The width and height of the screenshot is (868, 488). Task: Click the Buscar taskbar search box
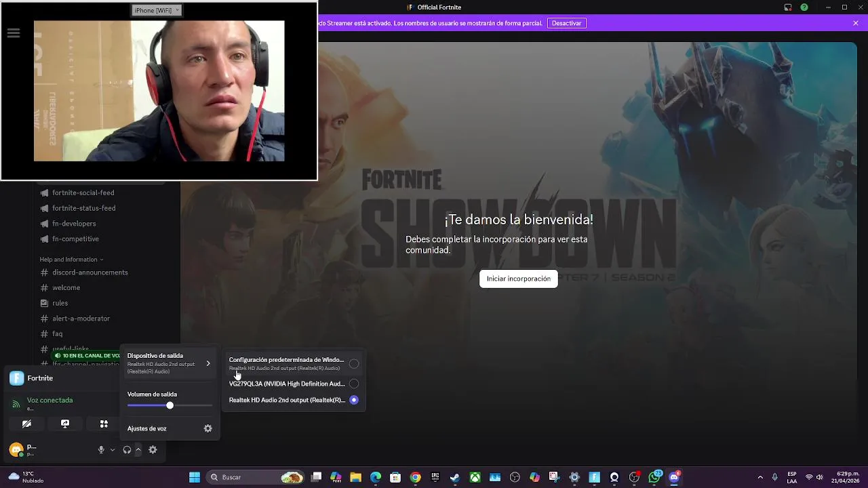pos(254,477)
